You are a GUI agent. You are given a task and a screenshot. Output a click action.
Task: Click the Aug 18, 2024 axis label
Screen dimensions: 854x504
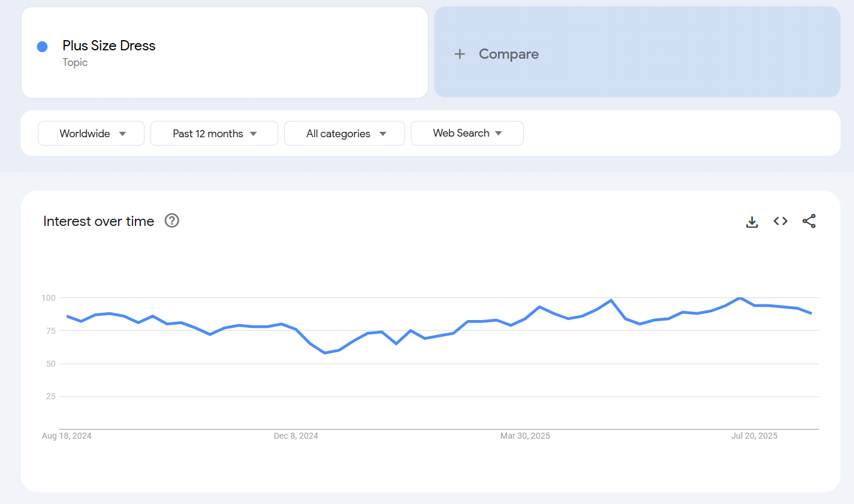click(x=67, y=436)
